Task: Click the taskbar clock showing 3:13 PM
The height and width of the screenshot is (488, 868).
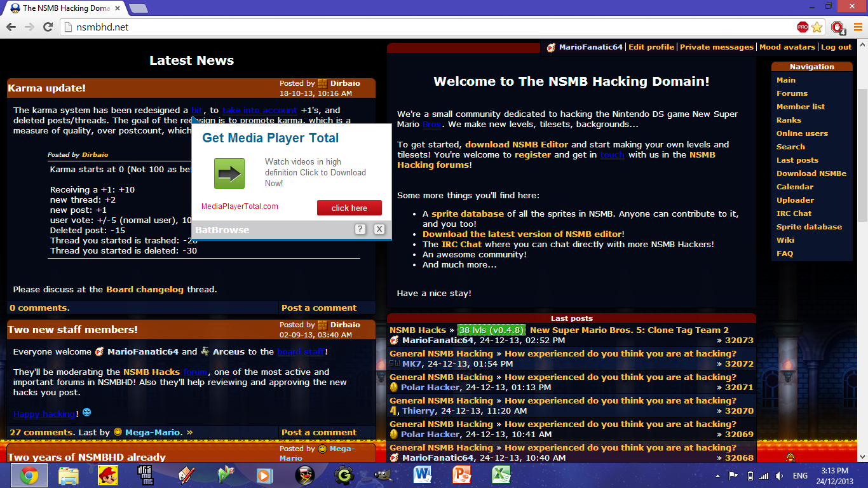Action: click(833, 475)
